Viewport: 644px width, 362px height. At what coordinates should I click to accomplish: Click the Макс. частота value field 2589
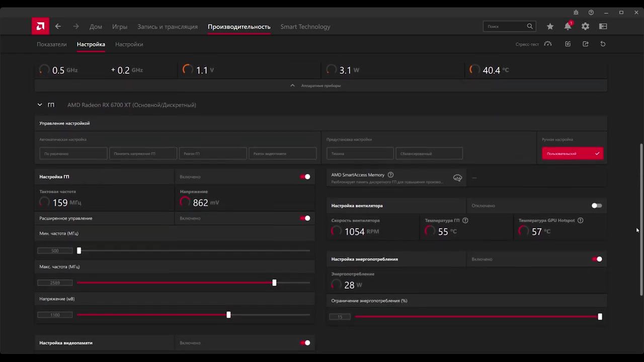[55, 283]
